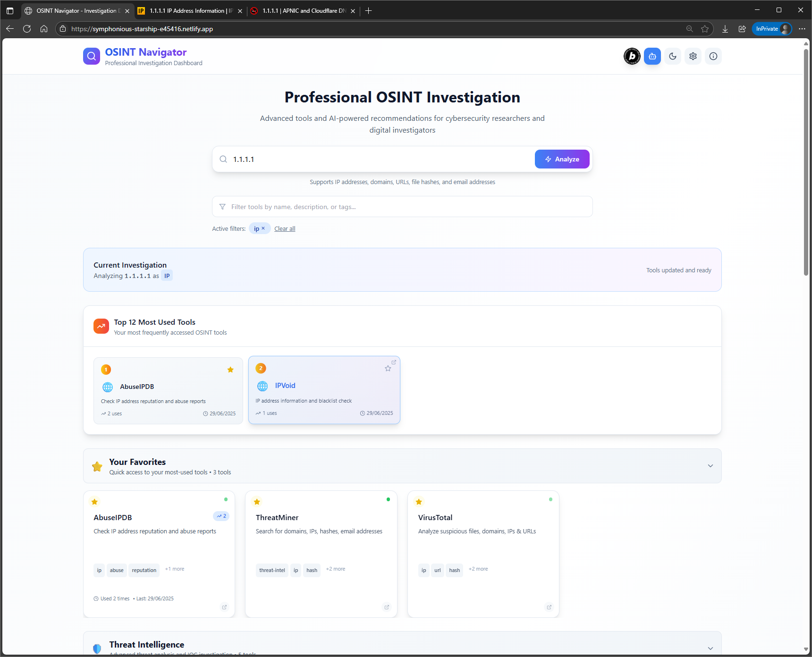Open VirusTotal card external link icon

click(x=549, y=607)
